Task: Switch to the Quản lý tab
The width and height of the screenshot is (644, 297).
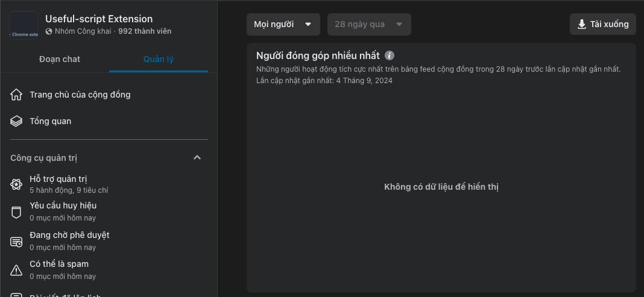Action: click(159, 59)
